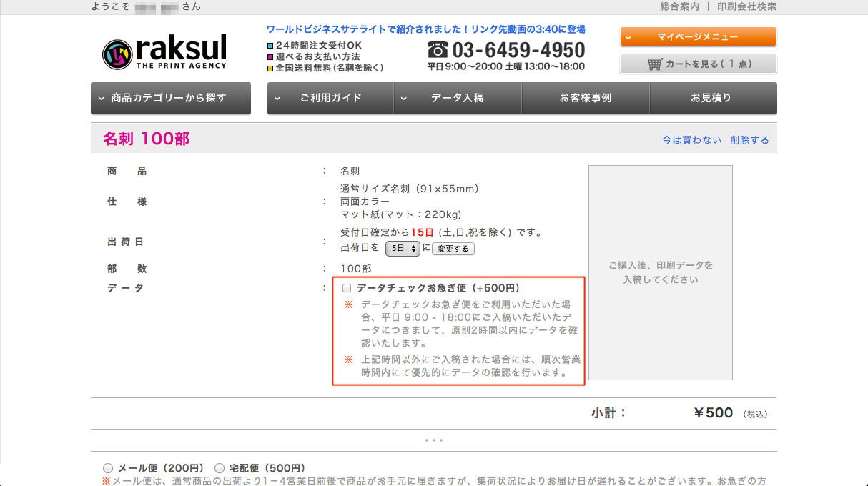Viewport: 868px width, 486px height.
Task: Open お客様事例 navigation item
Action: coord(586,99)
